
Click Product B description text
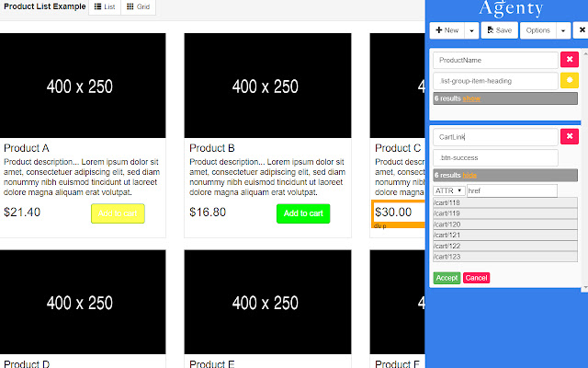click(x=267, y=178)
